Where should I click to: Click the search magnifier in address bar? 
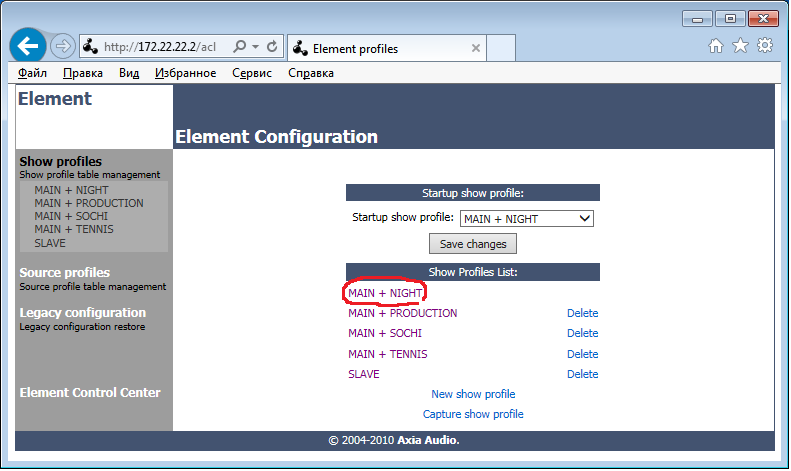pos(240,46)
